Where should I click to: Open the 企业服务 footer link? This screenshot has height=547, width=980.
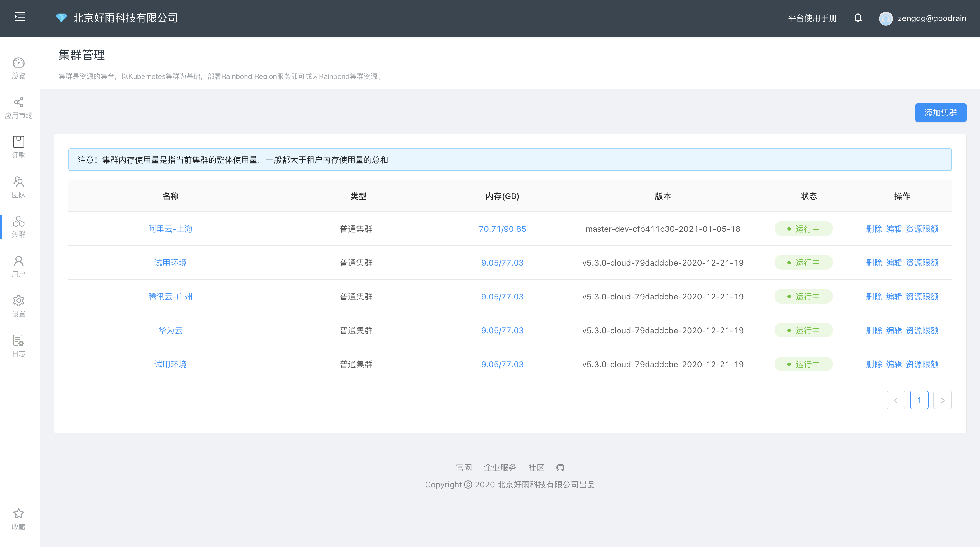click(x=500, y=468)
